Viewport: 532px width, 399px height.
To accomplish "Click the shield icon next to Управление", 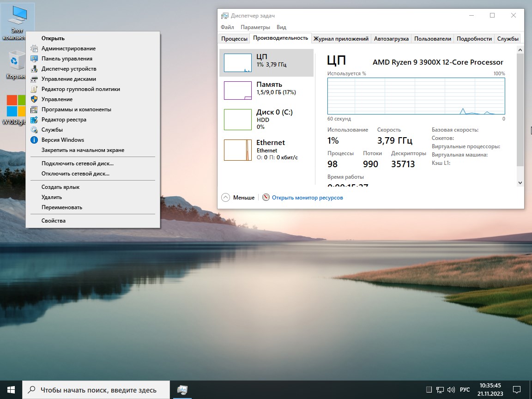I will click(34, 99).
